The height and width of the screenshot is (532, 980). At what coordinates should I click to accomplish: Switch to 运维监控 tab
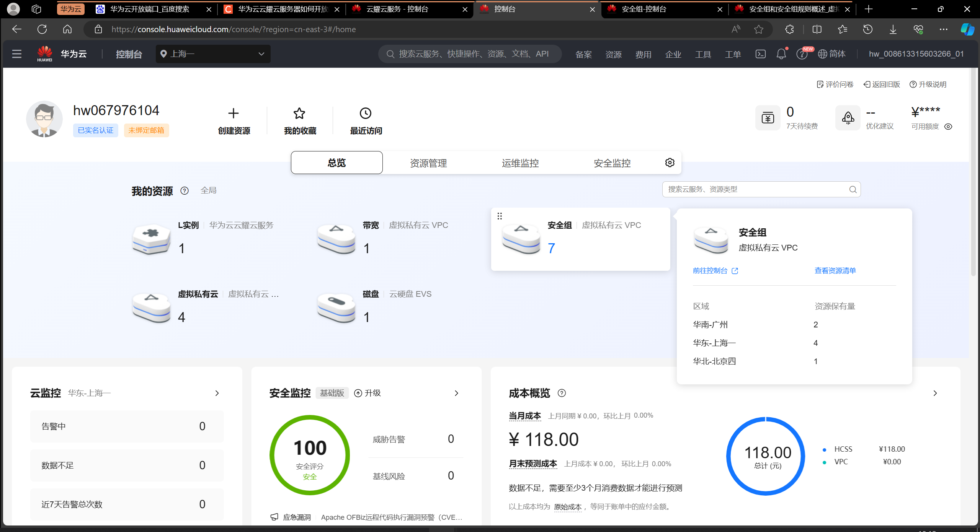point(520,163)
